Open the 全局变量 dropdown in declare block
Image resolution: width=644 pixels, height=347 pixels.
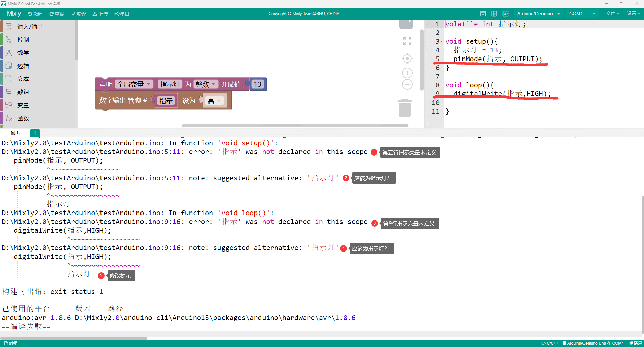(x=134, y=84)
